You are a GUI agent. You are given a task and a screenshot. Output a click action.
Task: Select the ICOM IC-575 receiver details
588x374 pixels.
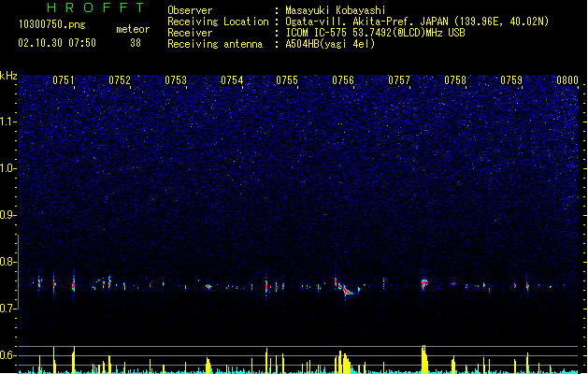375,33
